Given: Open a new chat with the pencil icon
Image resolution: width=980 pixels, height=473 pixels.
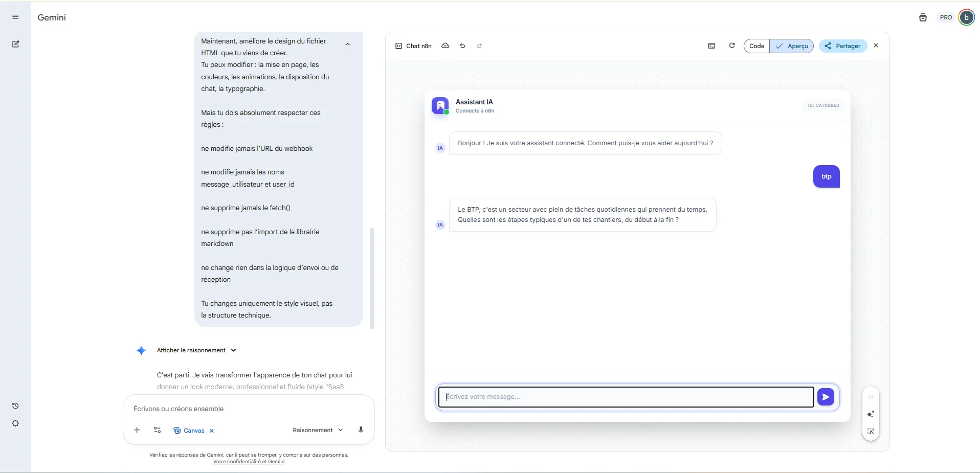Looking at the screenshot, I should coord(15,44).
